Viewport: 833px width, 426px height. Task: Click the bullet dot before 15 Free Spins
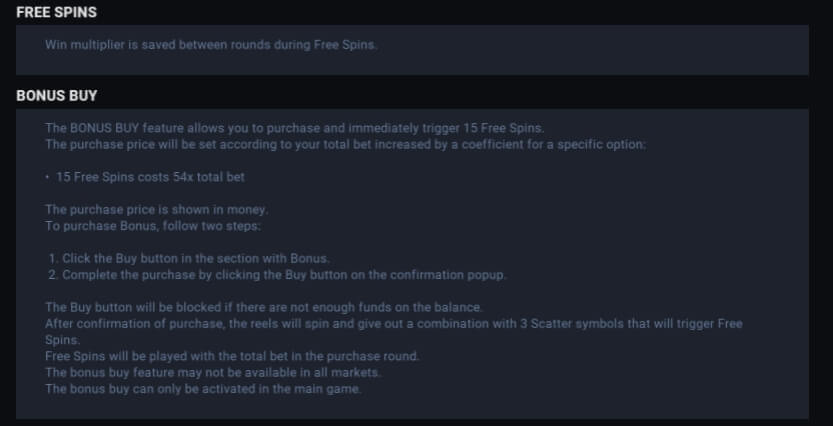(x=48, y=177)
